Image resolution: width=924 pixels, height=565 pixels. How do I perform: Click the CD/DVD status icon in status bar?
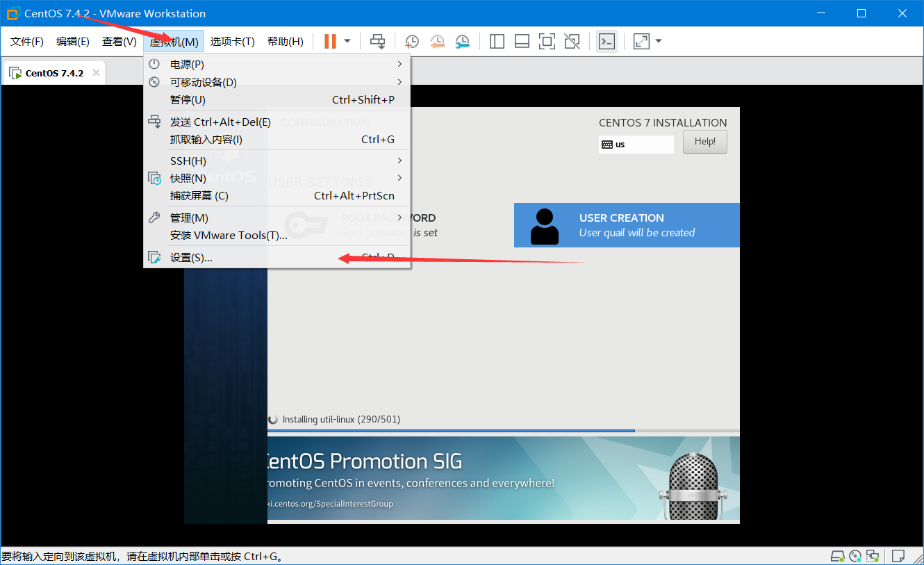855,556
